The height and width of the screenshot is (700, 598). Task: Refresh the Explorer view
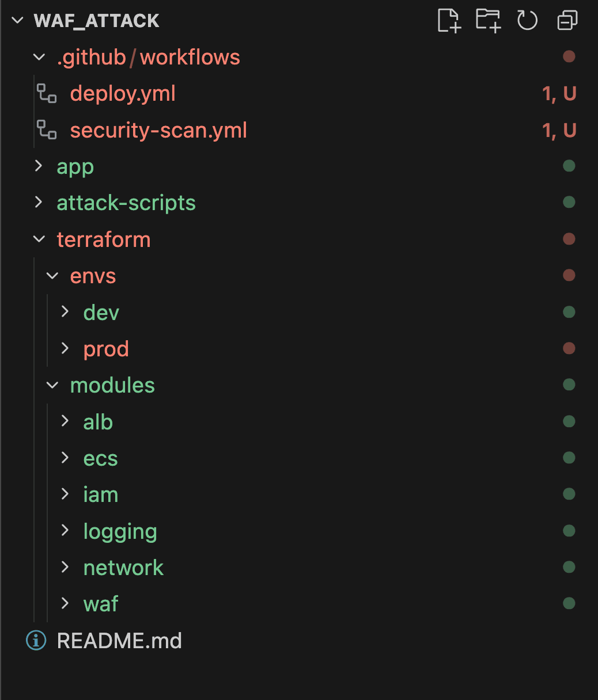527,20
